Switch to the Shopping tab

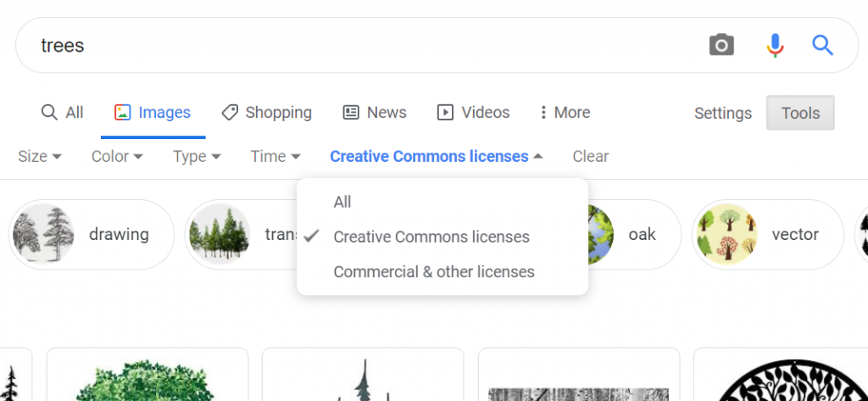coord(266,113)
